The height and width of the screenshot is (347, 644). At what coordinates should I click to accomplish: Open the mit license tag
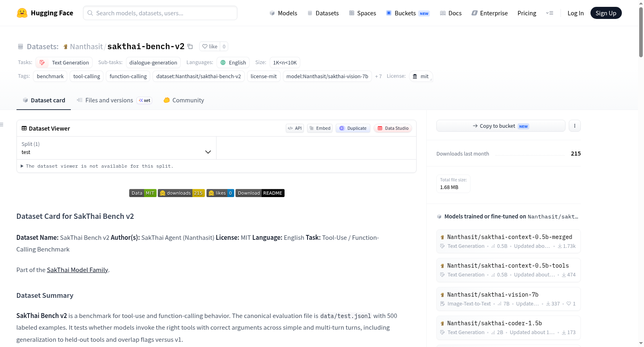tap(421, 76)
